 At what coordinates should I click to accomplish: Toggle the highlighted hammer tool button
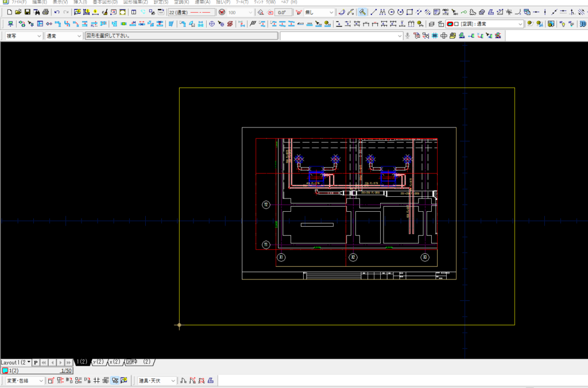tap(363, 12)
